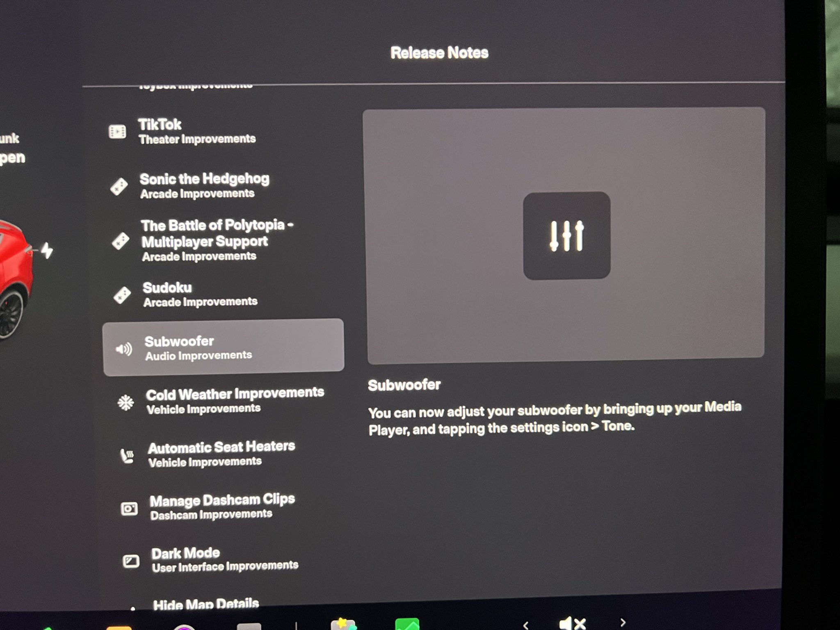Screen dimensions: 840x630
Task: Click the Sonic the Hedgehog gamepad icon
Action: pos(119,187)
